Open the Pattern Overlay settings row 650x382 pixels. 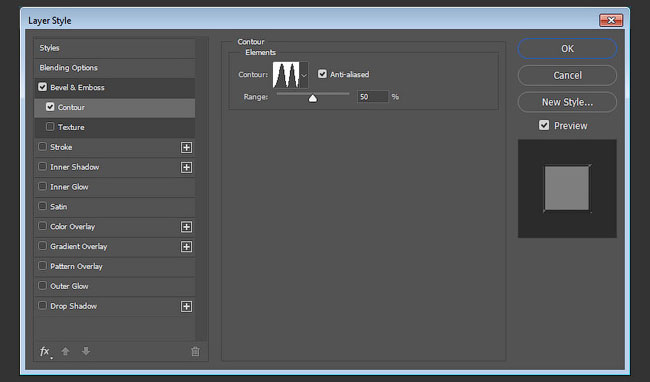tap(114, 266)
